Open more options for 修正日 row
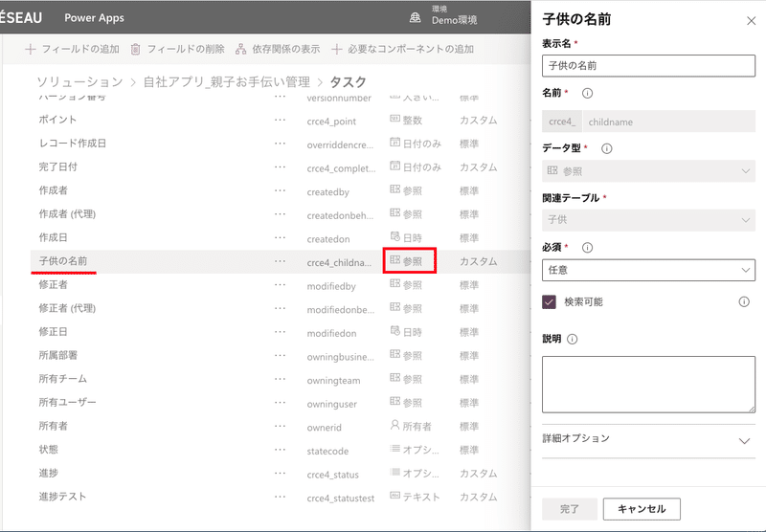This screenshot has width=766, height=532. point(280,332)
